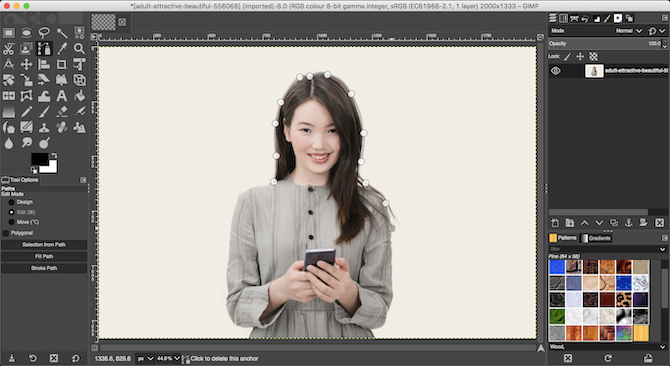Screen dimensions: 670x366
Task: Select the Eraser tool
Action: point(62,112)
